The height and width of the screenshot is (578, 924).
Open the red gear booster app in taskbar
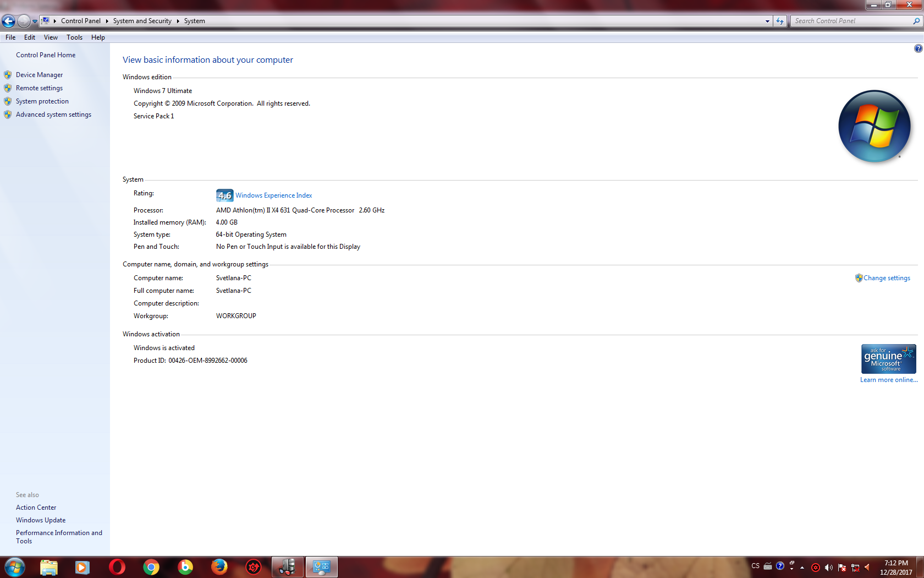click(x=254, y=567)
